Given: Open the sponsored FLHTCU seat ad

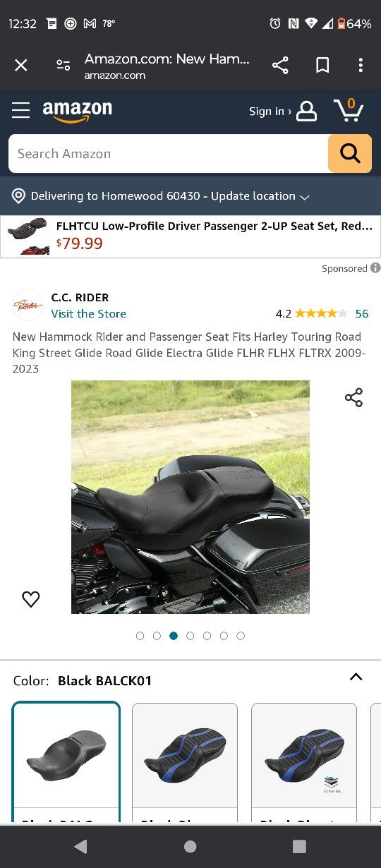Looking at the screenshot, I should [190, 236].
